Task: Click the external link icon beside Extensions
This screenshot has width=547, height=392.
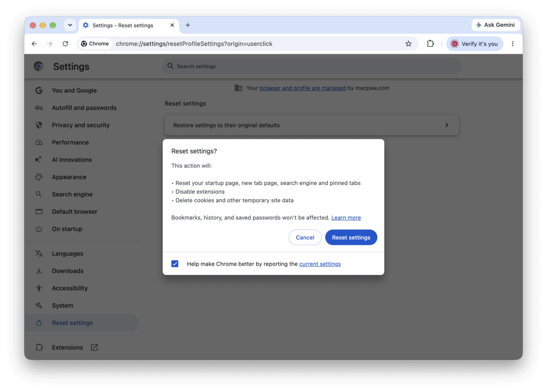Action: pos(94,347)
